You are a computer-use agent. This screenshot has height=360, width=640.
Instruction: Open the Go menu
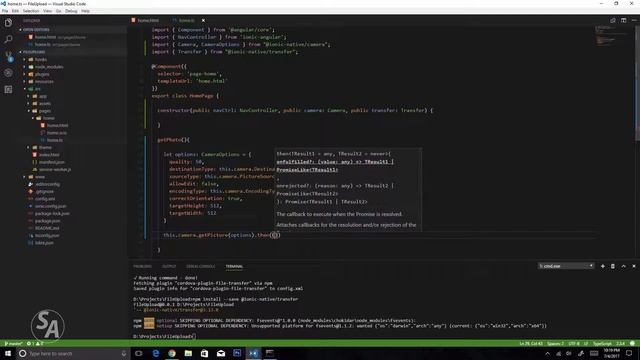click(x=59, y=11)
